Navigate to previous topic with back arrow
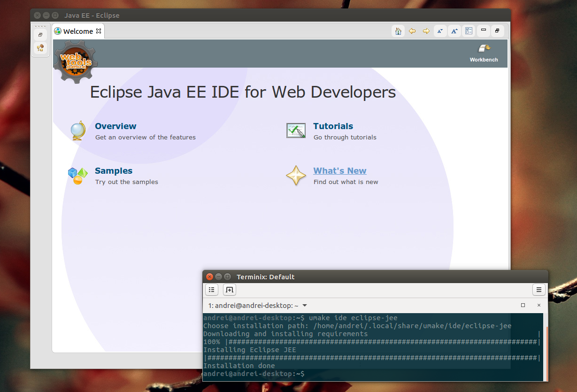 412,31
